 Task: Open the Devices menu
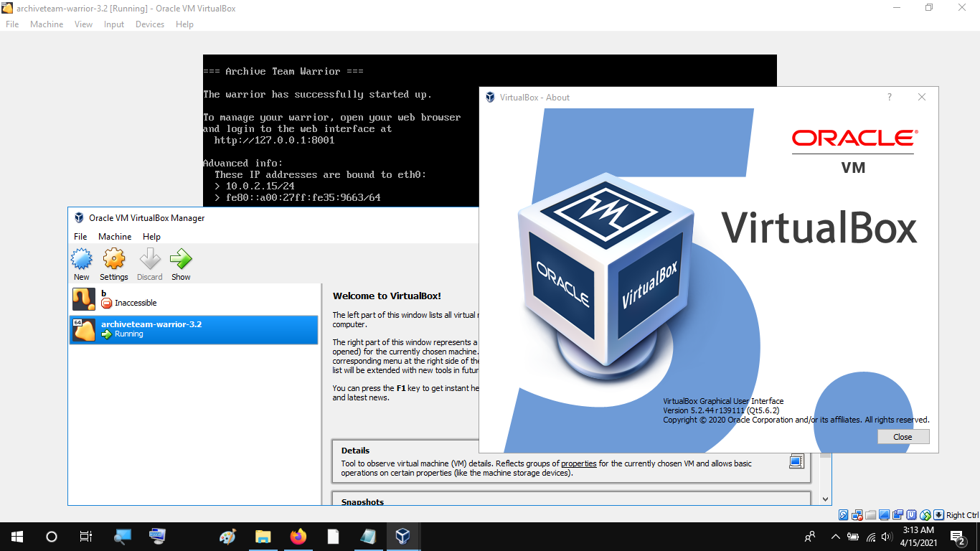(150, 24)
